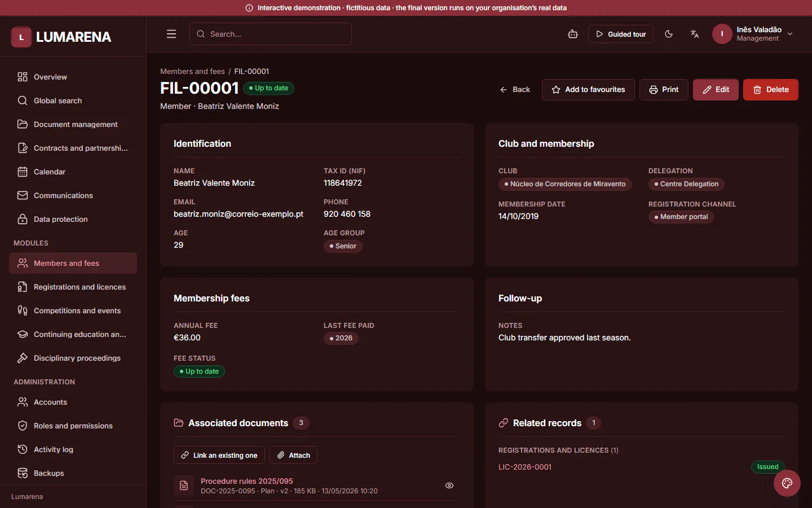Open Roles and permissions
812x508 pixels.
click(73, 426)
